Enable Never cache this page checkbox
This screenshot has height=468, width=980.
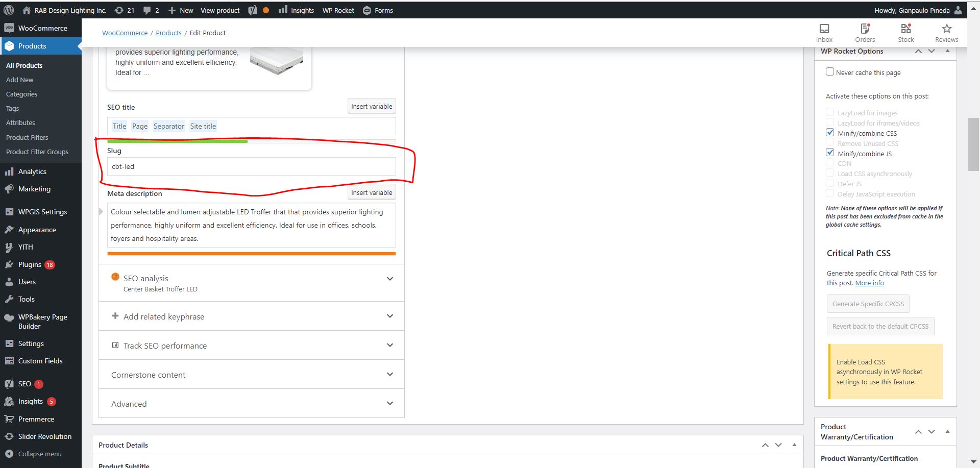click(x=830, y=72)
